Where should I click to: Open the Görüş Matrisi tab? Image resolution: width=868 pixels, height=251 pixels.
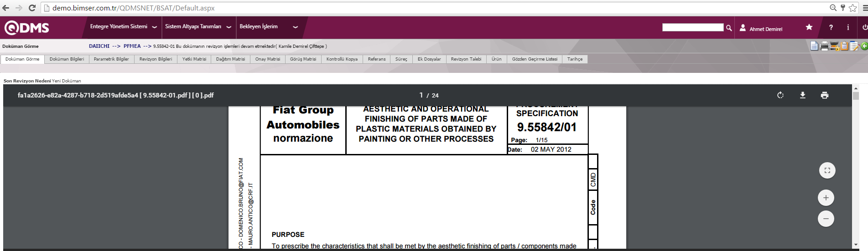(x=303, y=59)
